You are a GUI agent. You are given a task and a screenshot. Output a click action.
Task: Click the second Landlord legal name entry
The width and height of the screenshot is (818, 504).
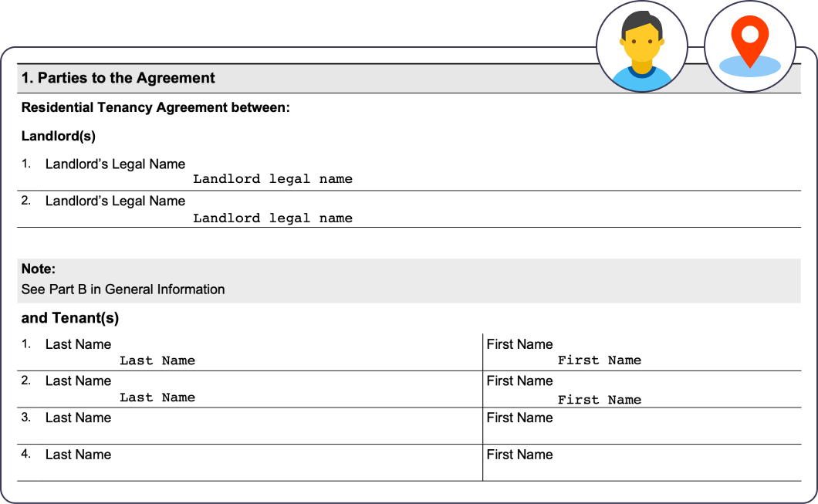(272, 218)
